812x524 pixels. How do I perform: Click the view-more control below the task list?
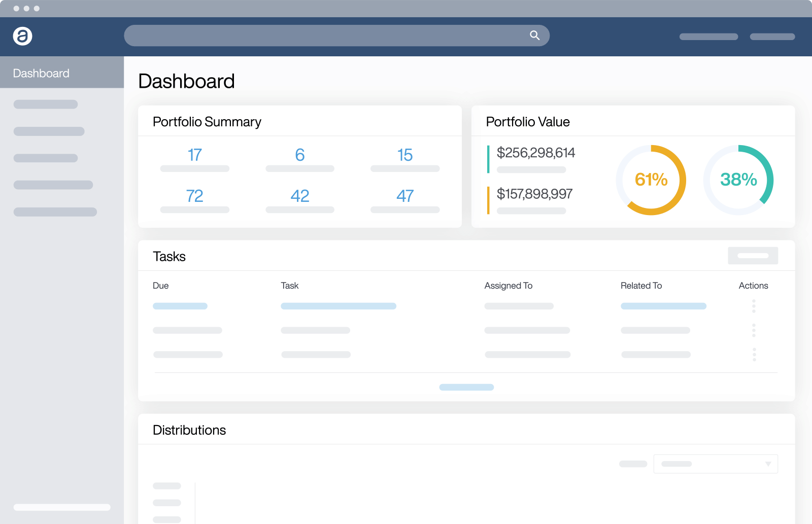point(466,387)
